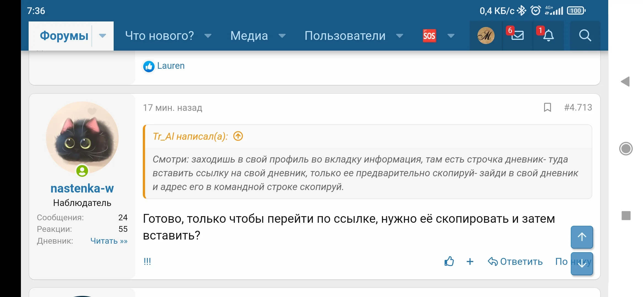Open user account avatar with M logo
This screenshot has height=297, width=644.
point(486,36)
